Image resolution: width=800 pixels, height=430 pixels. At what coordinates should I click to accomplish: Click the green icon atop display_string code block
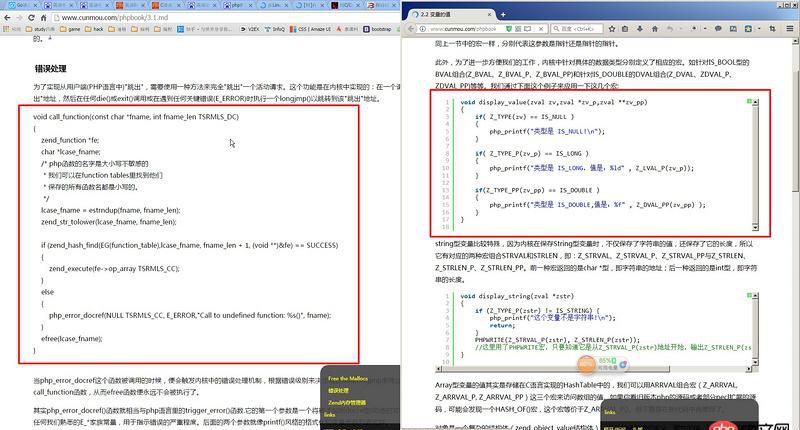tap(749, 295)
